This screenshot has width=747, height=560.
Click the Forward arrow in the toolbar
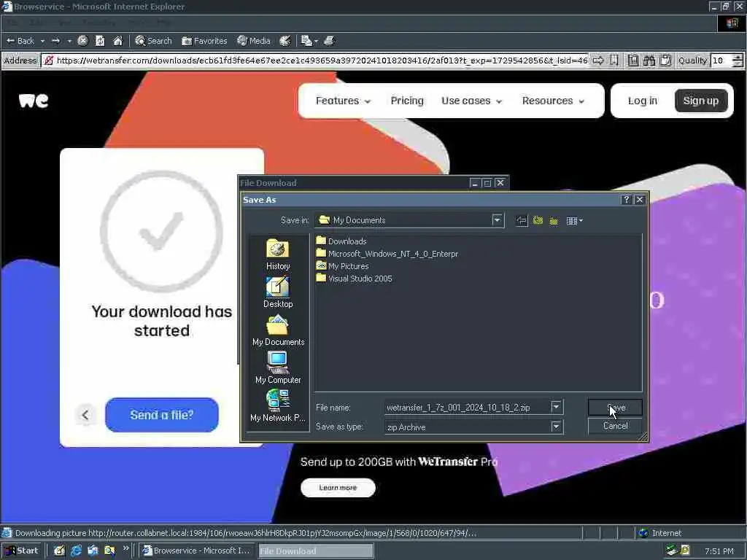(x=55, y=41)
